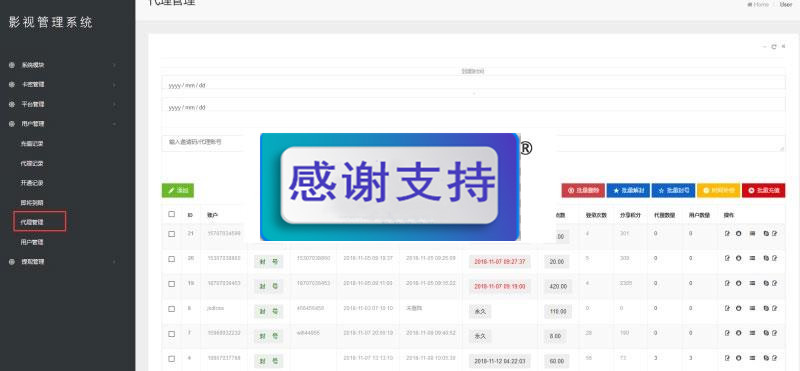Viewport: 800px width, 371px height.
Task: Click the gear icon beside 卡密管理
Action: pos(11,85)
